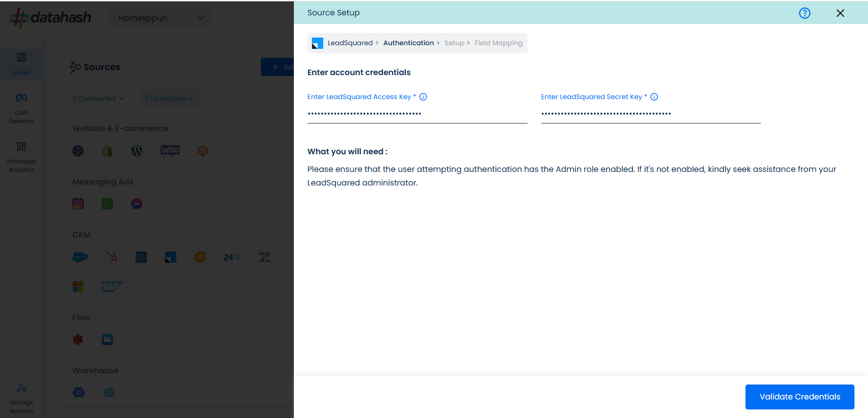Collapse the 37 Available dropdown
The width and height of the screenshot is (868, 418).
(x=169, y=99)
